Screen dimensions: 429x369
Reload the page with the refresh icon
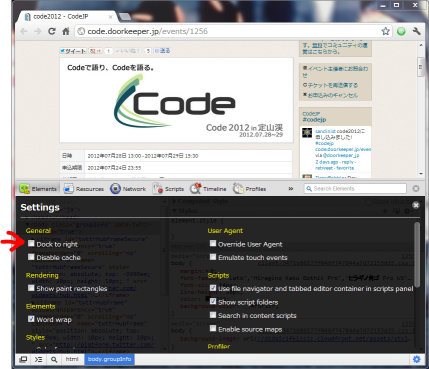pyautogui.click(x=52, y=31)
